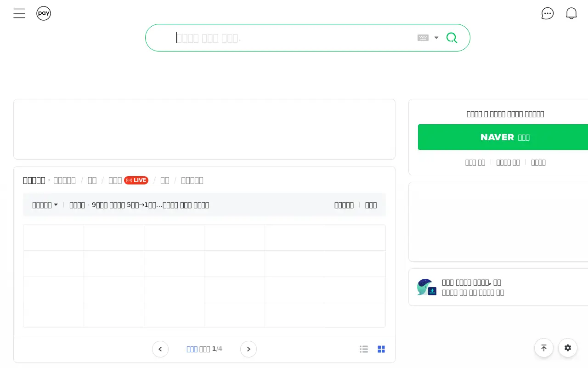Go to previous page of press grid
Screen dimensions: 588x368
[x=160, y=349]
